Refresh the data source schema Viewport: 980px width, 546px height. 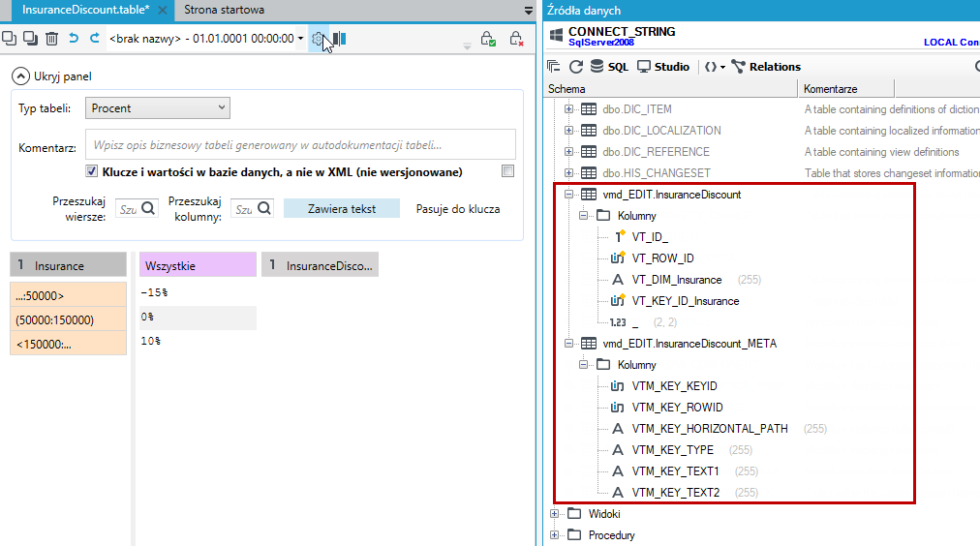[575, 66]
